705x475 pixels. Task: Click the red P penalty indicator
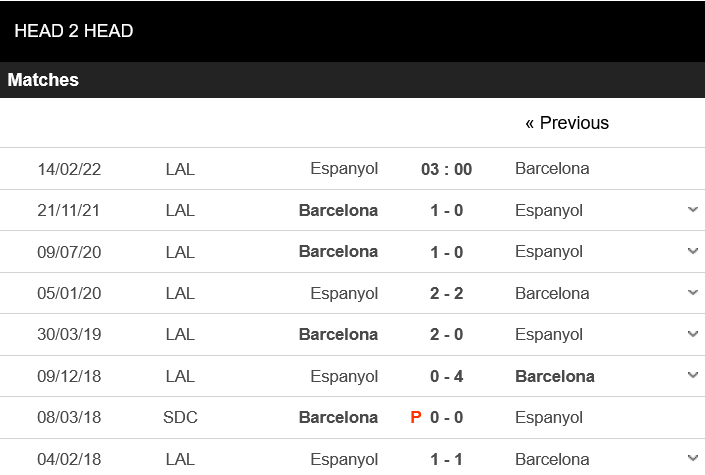point(416,417)
